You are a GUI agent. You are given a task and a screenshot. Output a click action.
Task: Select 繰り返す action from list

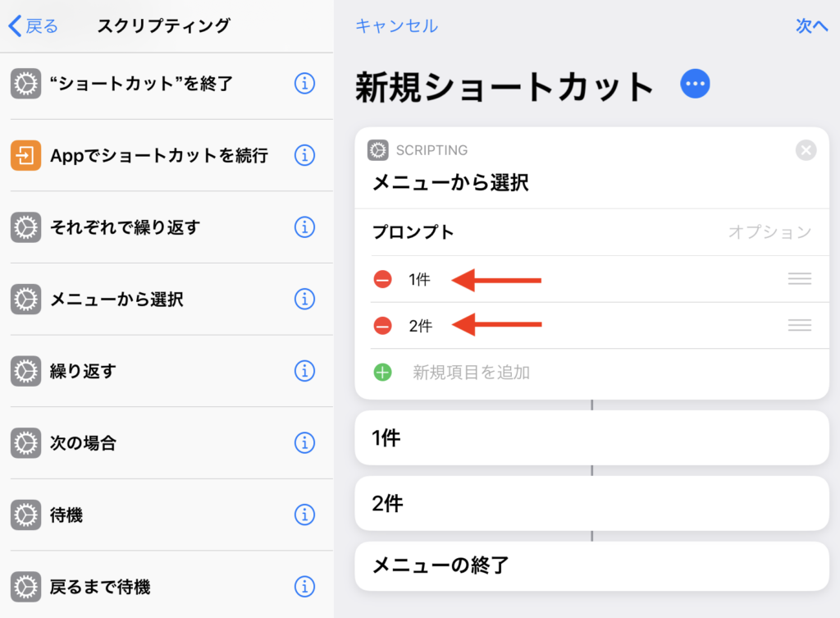83,371
